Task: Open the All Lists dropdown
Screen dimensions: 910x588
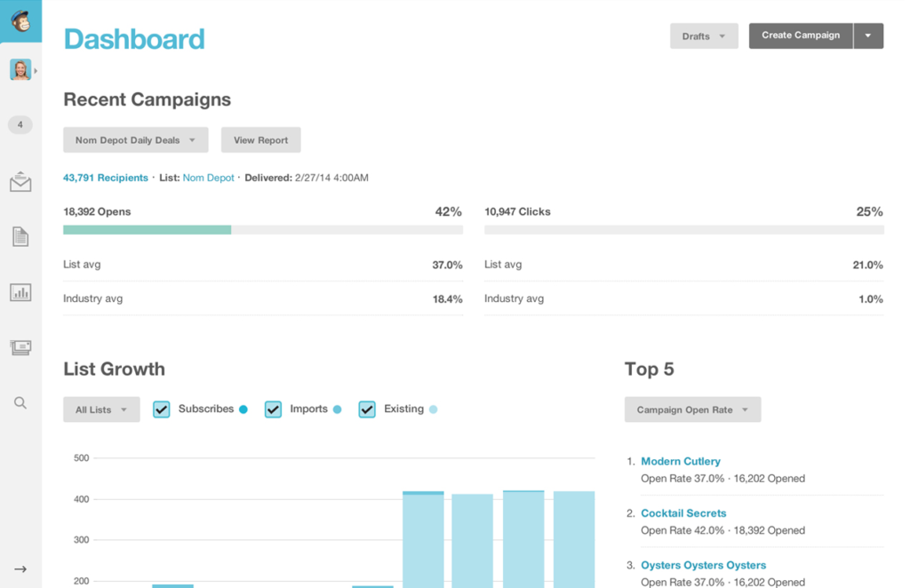Action: click(x=100, y=409)
